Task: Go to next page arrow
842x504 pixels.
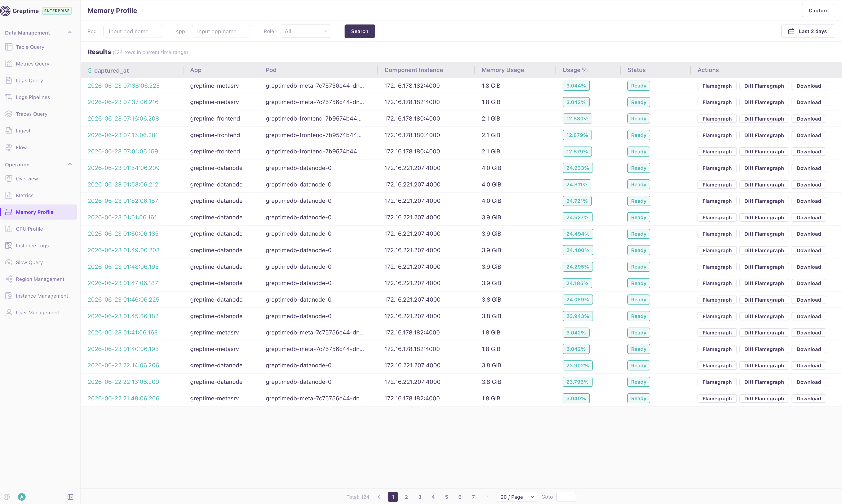Action: coord(487,497)
